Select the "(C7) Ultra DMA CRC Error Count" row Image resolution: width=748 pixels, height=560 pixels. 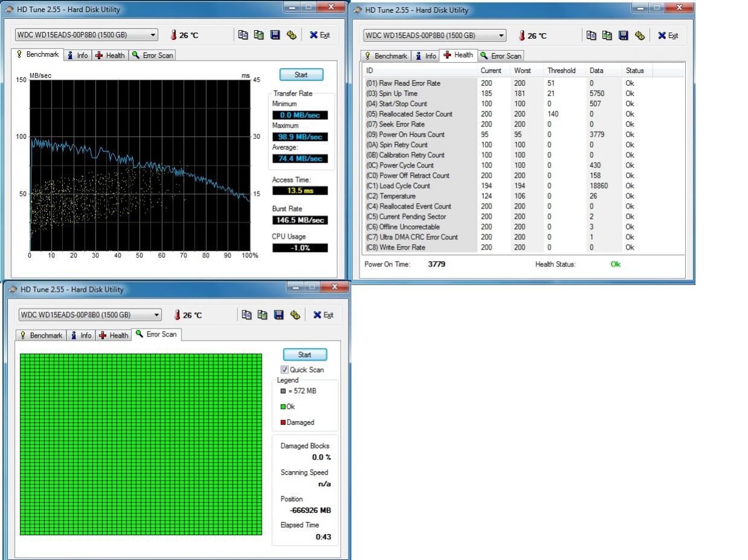(523, 237)
